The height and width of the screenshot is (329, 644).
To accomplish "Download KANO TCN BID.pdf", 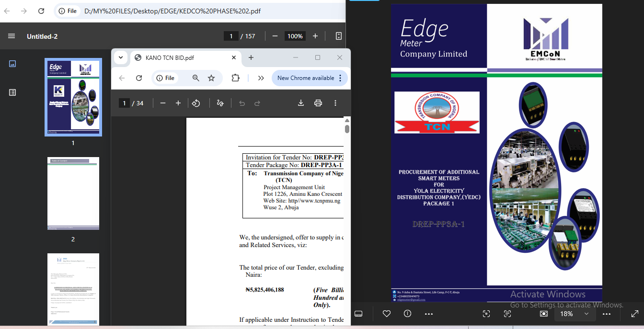I will [x=300, y=102].
